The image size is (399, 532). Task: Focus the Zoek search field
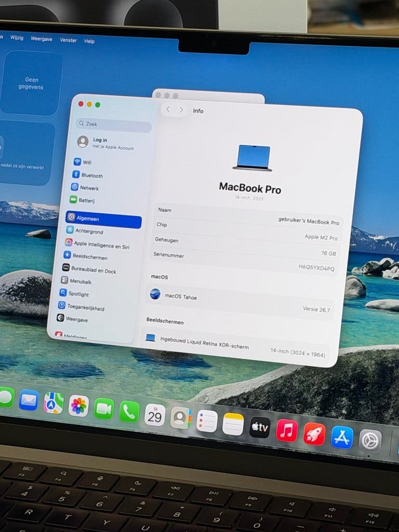coord(114,125)
